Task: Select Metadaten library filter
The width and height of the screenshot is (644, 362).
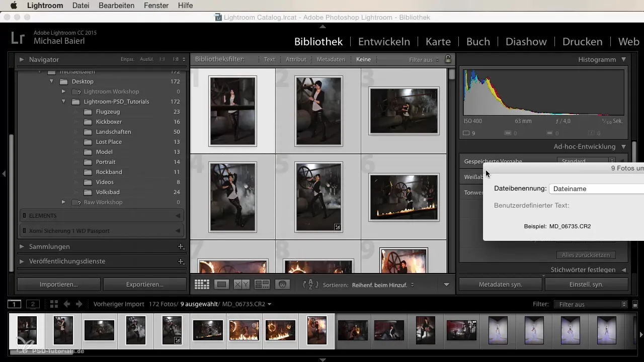Action: [x=331, y=59]
